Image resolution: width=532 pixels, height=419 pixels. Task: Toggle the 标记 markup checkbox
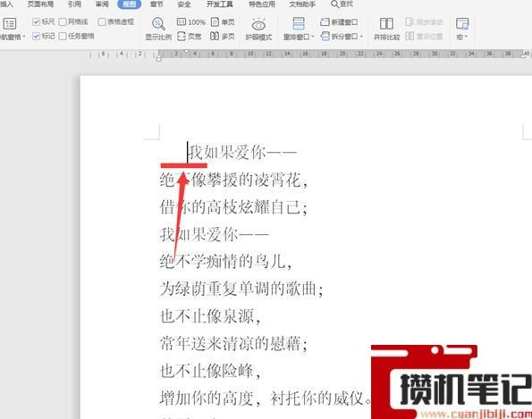point(36,36)
